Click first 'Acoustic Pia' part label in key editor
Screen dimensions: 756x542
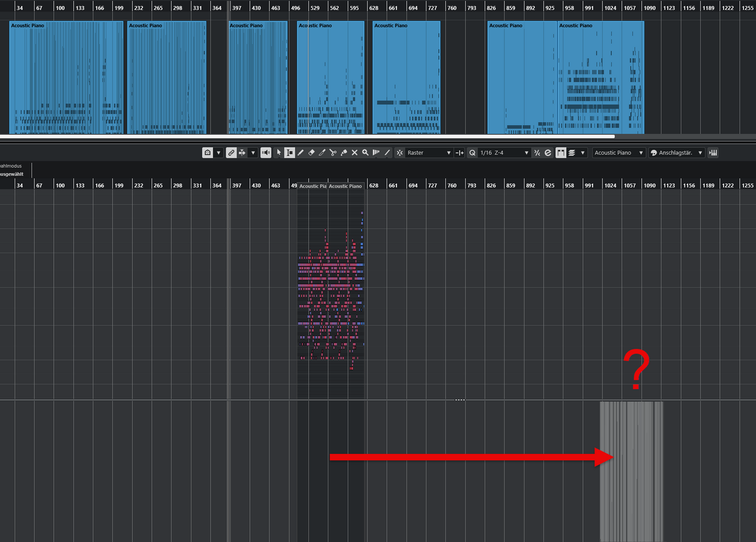pos(312,186)
